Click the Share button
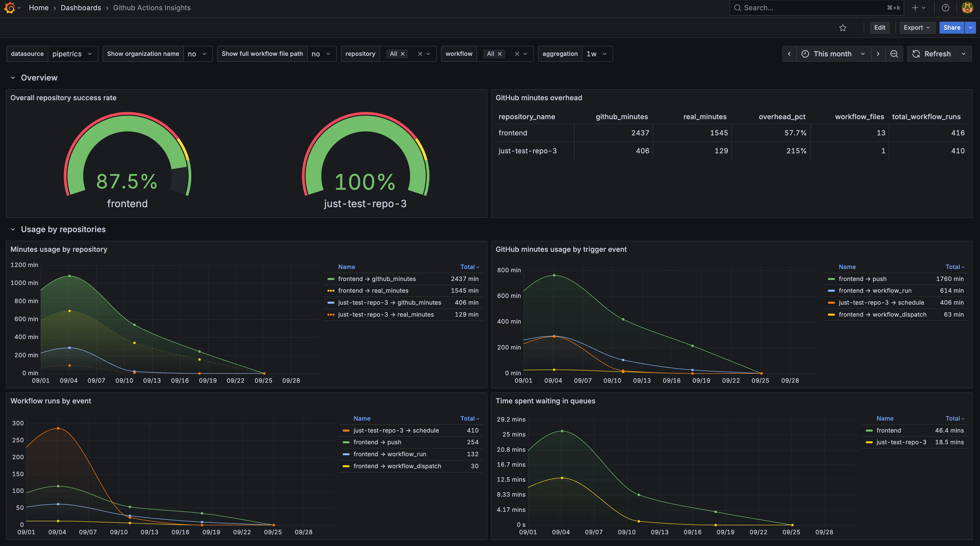 (952, 27)
